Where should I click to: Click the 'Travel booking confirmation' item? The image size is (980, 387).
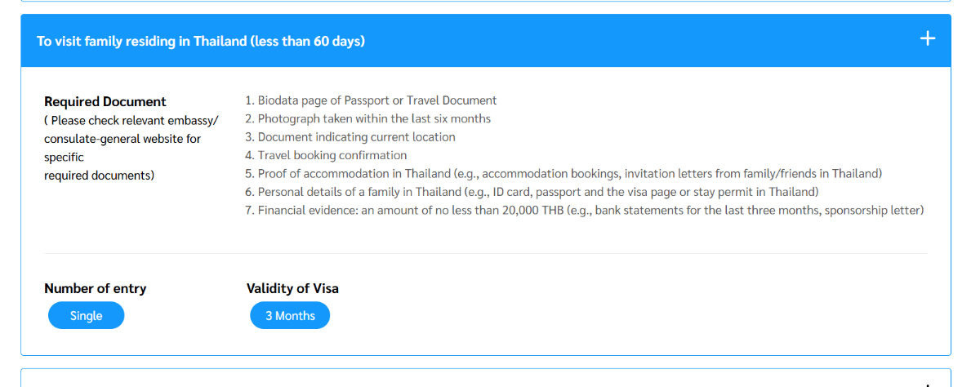coord(332,155)
